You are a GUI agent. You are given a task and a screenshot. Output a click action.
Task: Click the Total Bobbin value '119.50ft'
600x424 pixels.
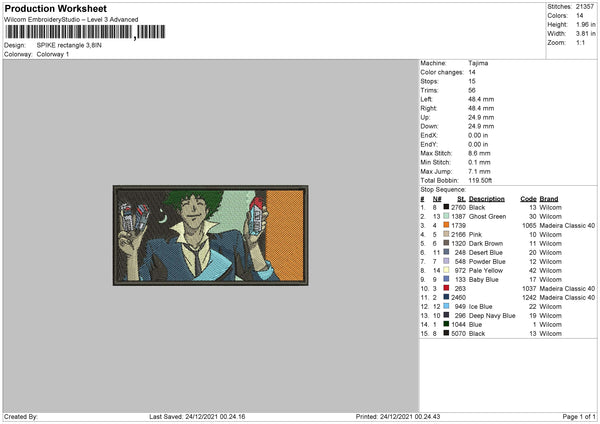480,180
